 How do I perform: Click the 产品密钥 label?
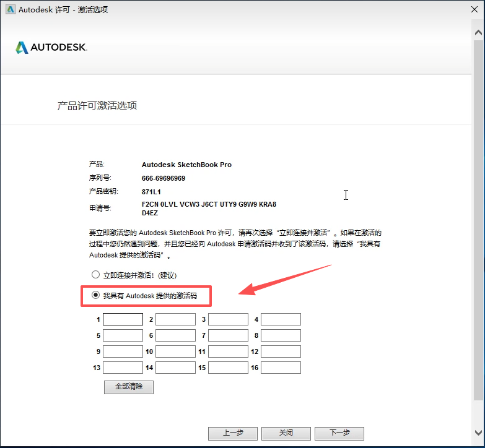click(x=103, y=192)
